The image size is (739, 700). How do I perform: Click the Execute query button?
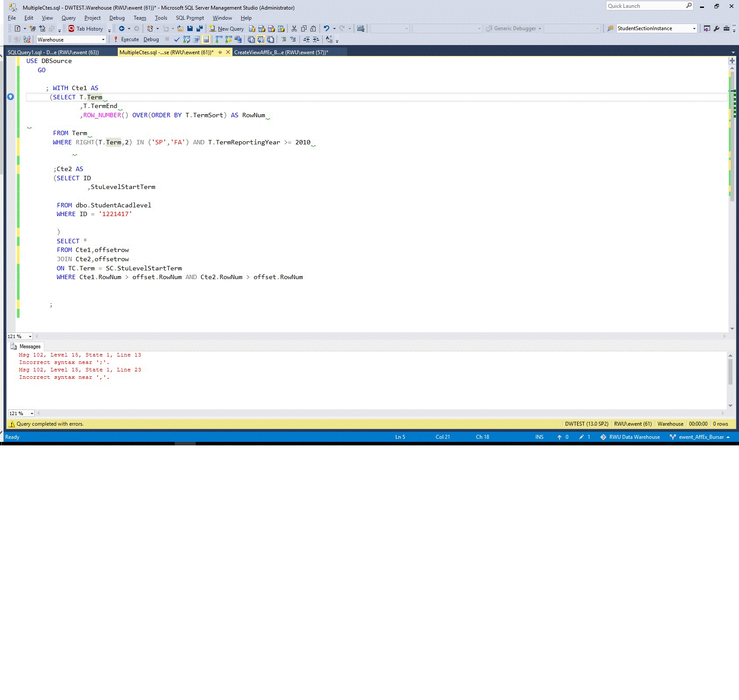click(126, 39)
